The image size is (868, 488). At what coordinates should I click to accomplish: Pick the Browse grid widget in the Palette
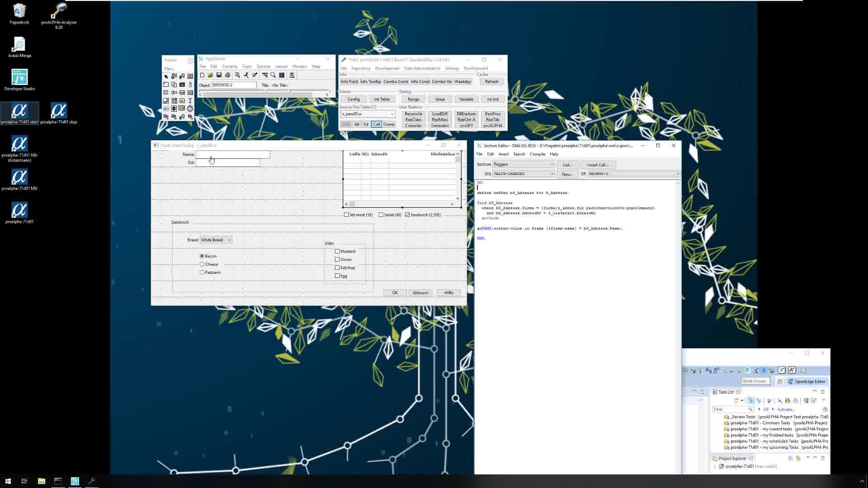click(x=190, y=76)
